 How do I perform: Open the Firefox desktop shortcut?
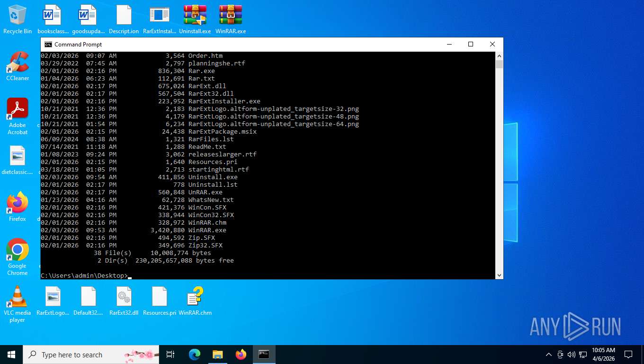pyautogui.click(x=18, y=207)
